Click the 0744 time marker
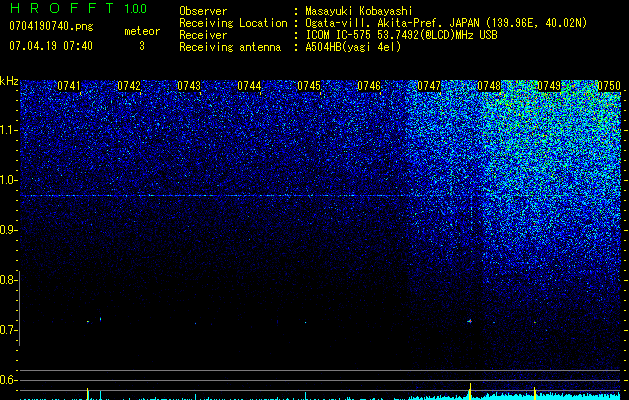 [x=249, y=86]
